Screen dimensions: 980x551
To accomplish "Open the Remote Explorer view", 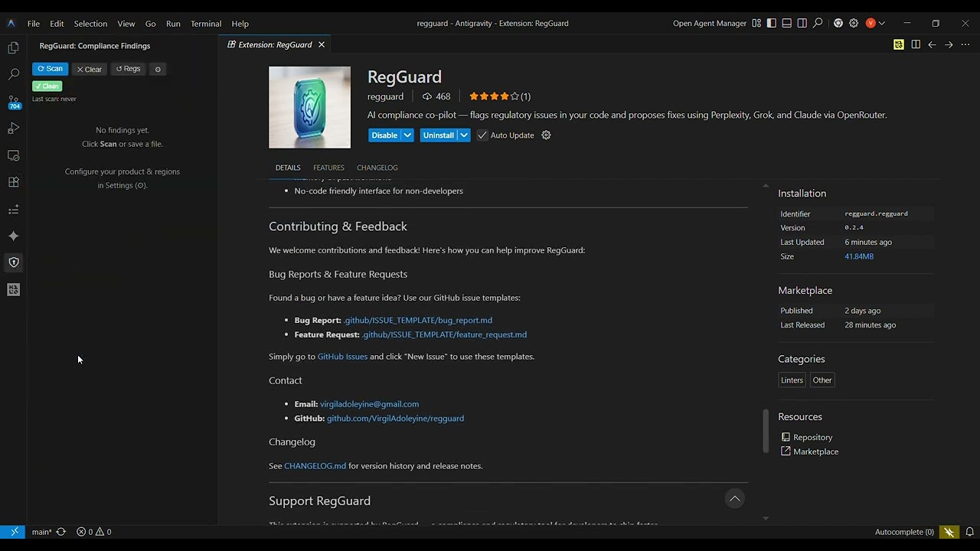I will tap(13, 155).
